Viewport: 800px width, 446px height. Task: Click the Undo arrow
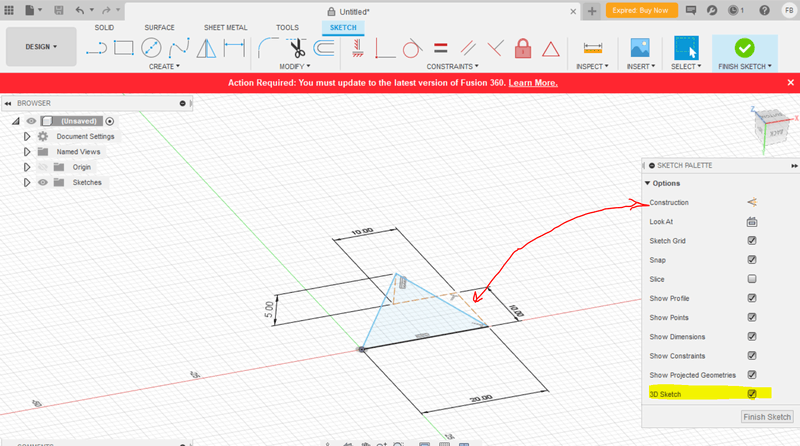tap(80, 10)
